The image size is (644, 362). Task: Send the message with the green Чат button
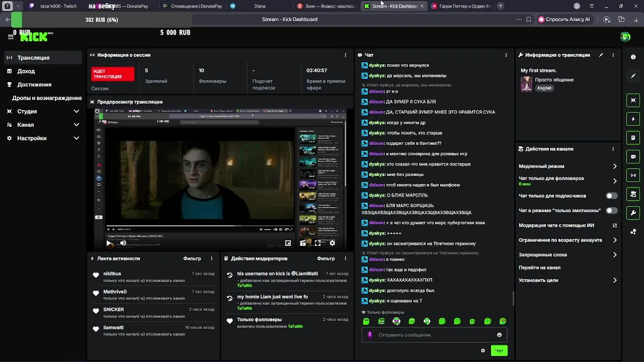pyautogui.click(x=499, y=350)
